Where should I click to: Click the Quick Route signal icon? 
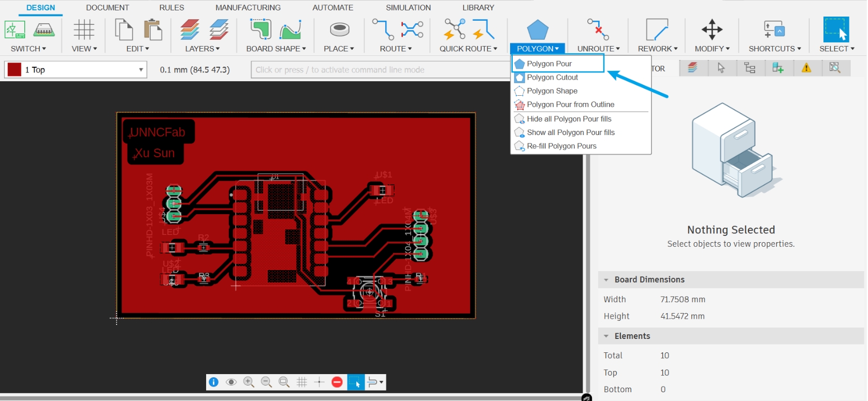(483, 29)
